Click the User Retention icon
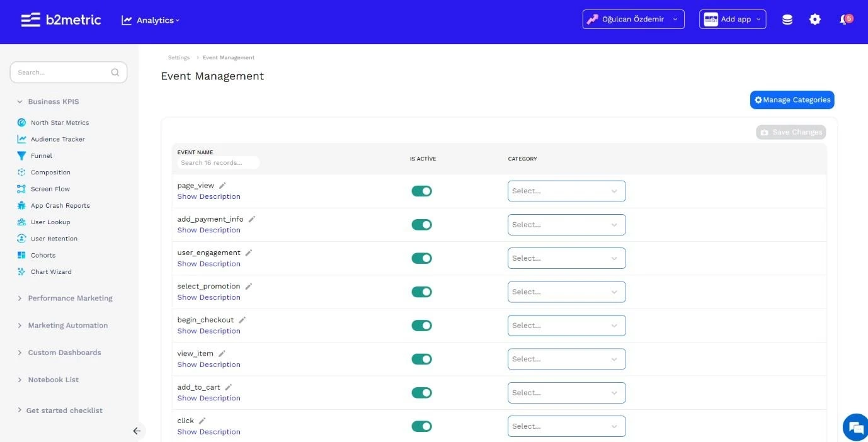 tap(21, 239)
